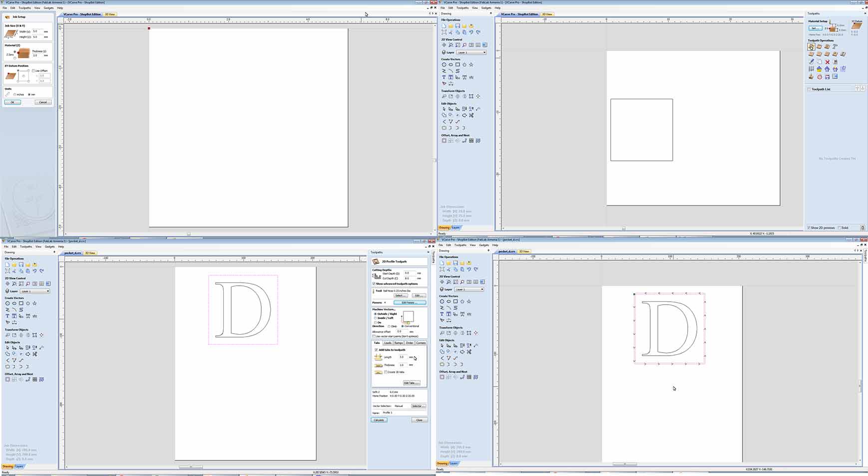This screenshot has width=868, height=476.
Task: Select Outside / Right machine vectors option
Action: click(375, 314)
